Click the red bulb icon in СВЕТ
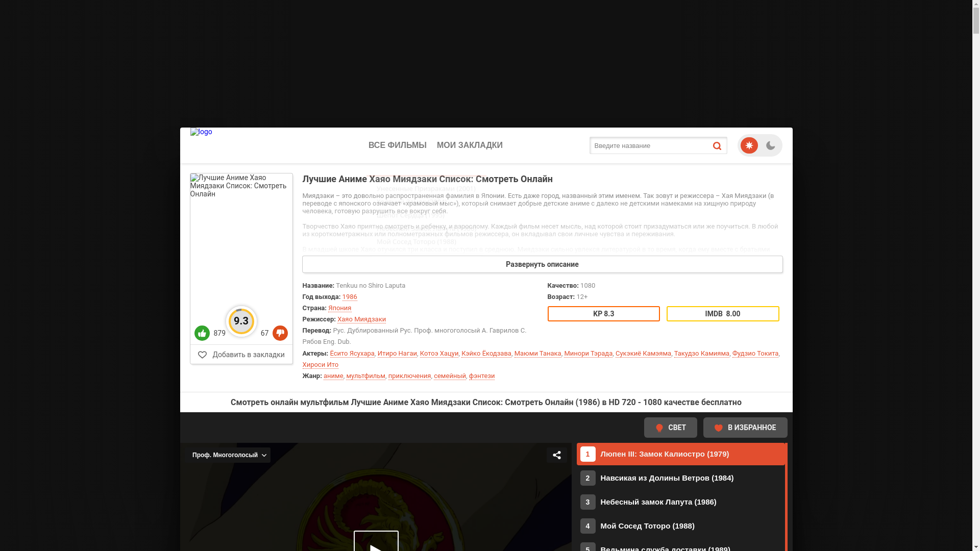 click(659, 428)
